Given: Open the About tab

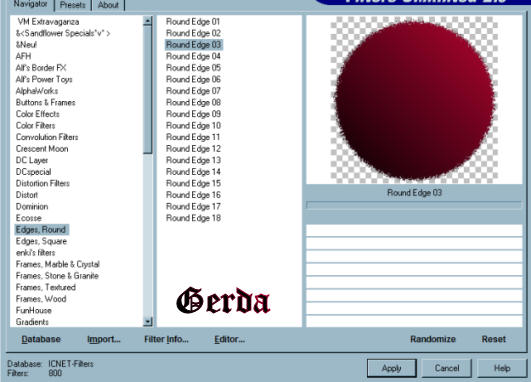Looking at the screenshot, I should tap(108, 5).
